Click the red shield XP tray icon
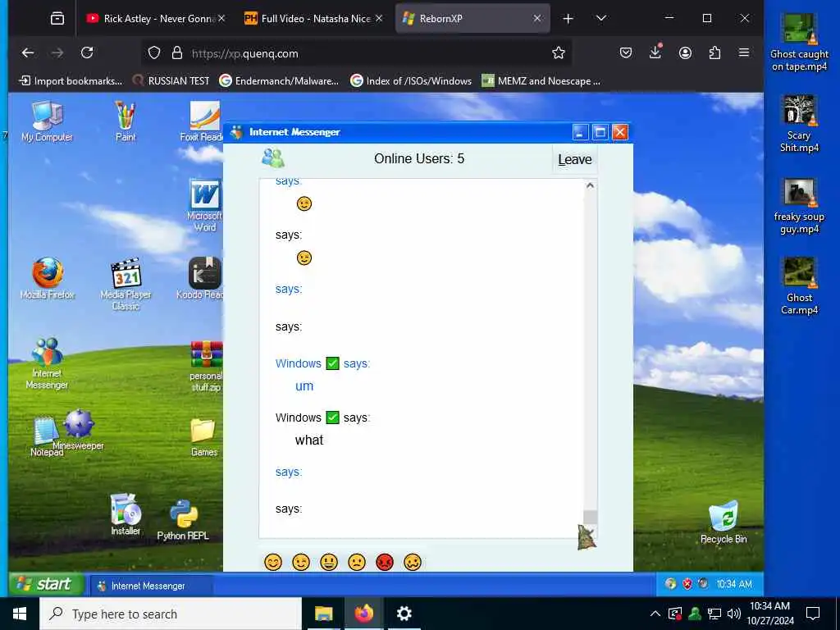 coord(687,584)
